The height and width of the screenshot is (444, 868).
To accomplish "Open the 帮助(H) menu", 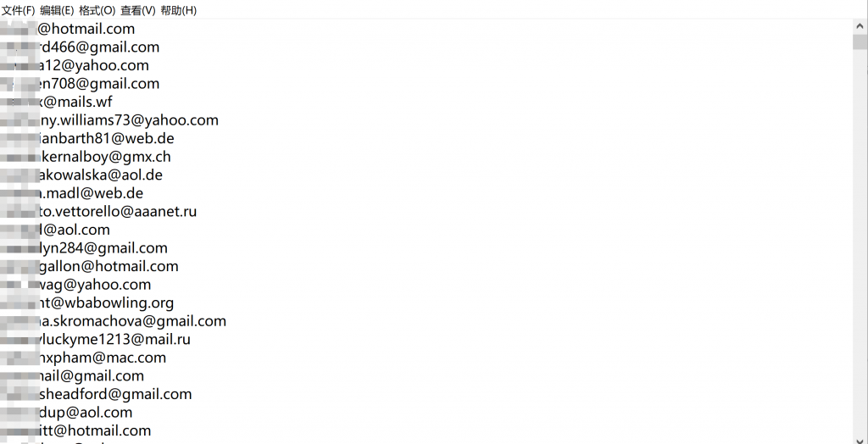I will coord(178,10).
